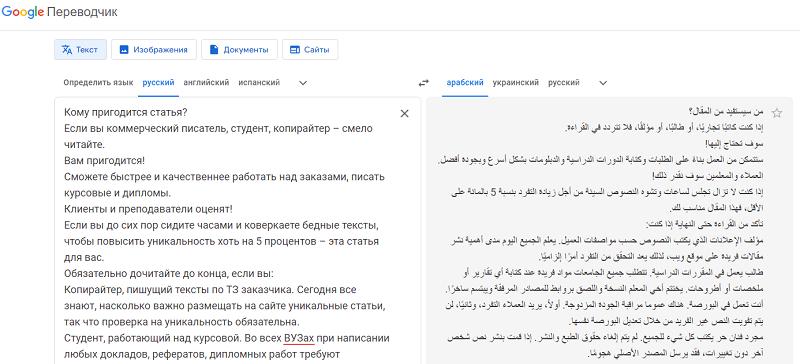Click line starting 'Обязательно дочитайте до конца'
This screenshot has height=364, width=800.
169,274
